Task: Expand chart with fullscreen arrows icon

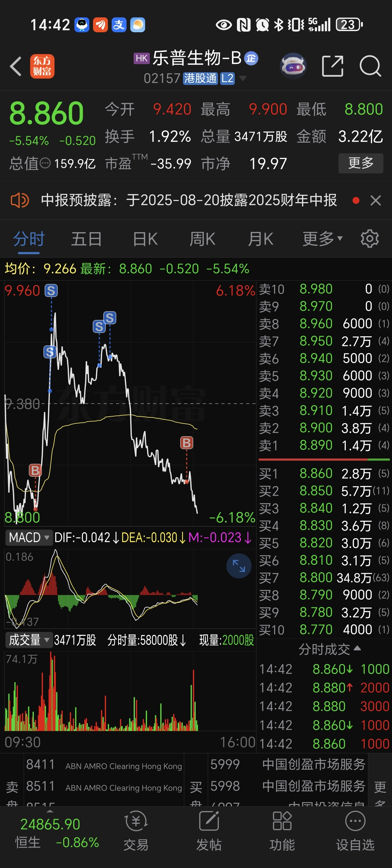Action: (x=238, y=566)
